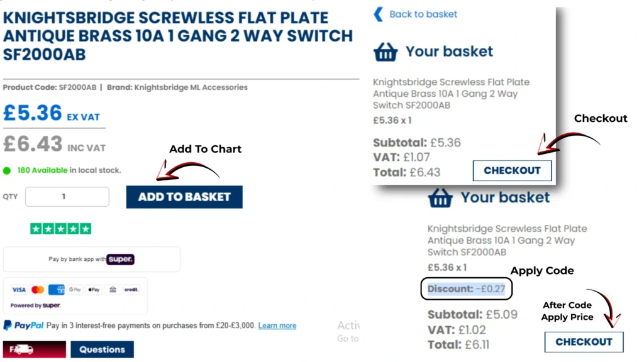Screen dimensions: 644x362
Task: Click the Back to basket chevron arrow
Action: (378, 14)
